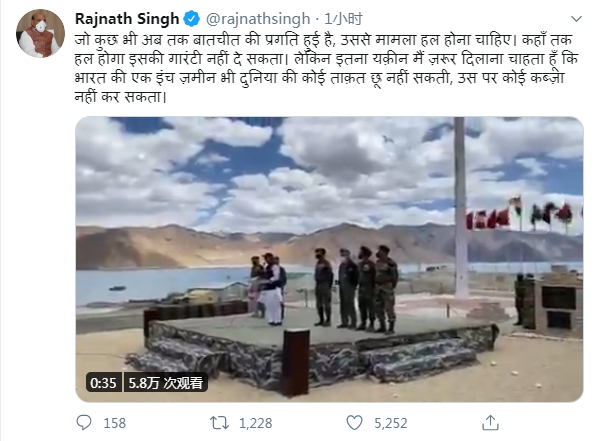Open the Rajnath Singh display name link
The image size is (599, 441).
[x=127, y=19]
